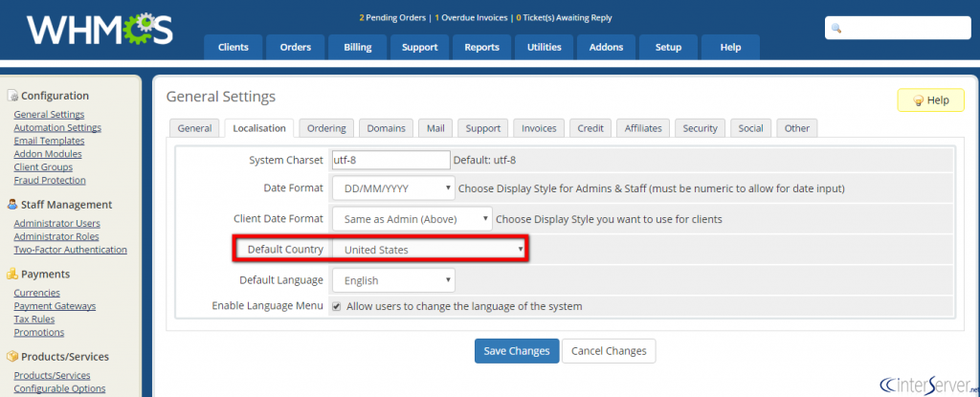This screenshot has height=397, width=980.
Task: Open Payment Gateways sidebar link
Action: pos(55,306)
